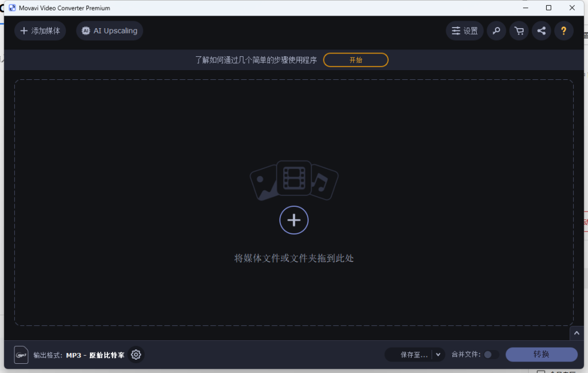The height and width of the screenshot is (373, 588).
Task: Open the search tool in the toolbar
Action: click(496, 30)
